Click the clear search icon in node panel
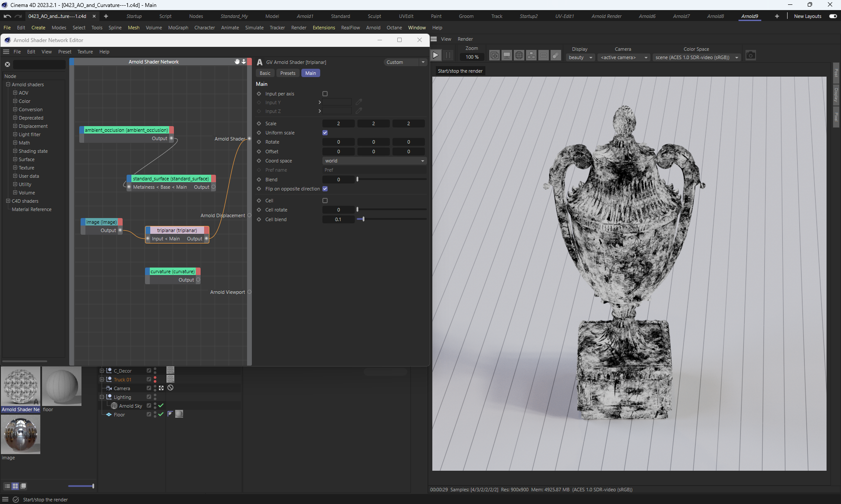This screenshot has height=504, width=841. coord(7,64)
